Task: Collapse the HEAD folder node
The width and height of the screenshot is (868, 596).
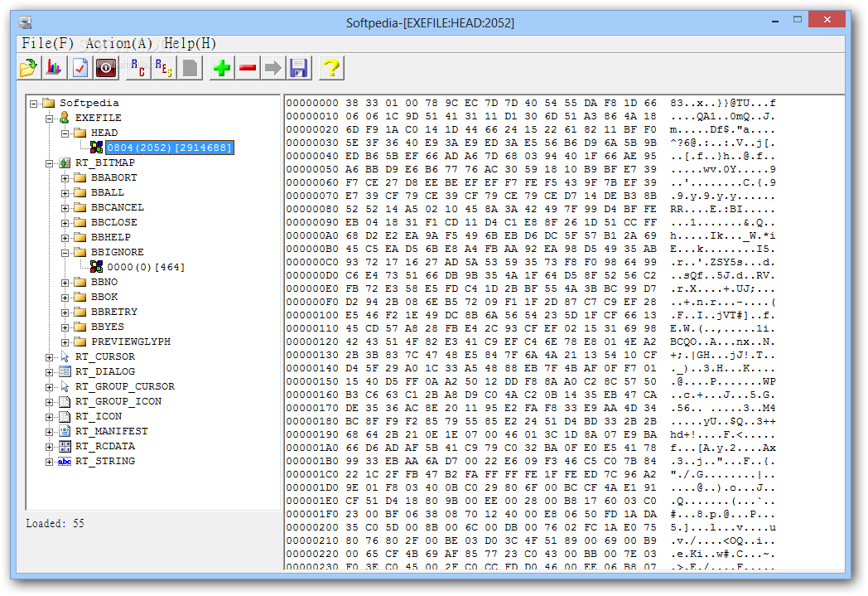Action: (x=65, y=133)
